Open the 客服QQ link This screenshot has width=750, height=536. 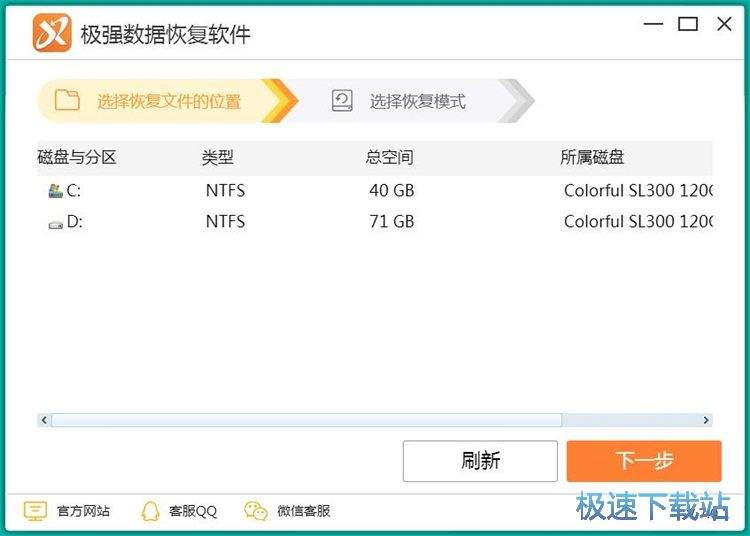click(x=192, y=511)
